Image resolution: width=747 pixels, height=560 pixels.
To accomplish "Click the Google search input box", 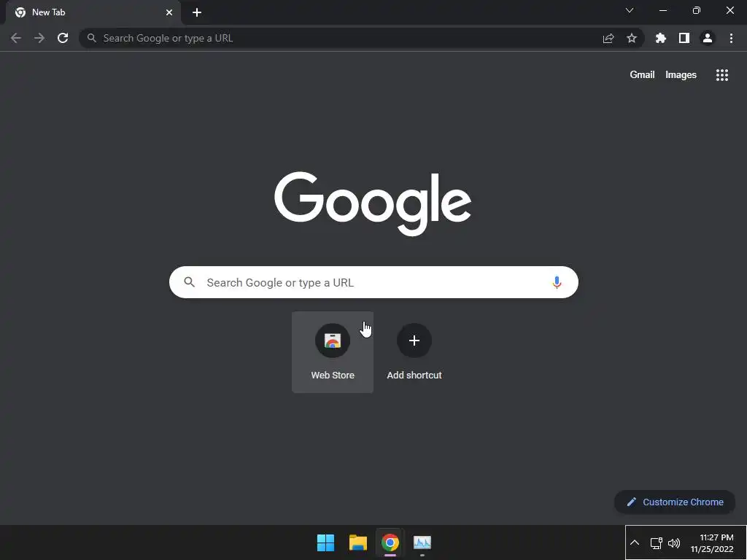I will point(373,282).
